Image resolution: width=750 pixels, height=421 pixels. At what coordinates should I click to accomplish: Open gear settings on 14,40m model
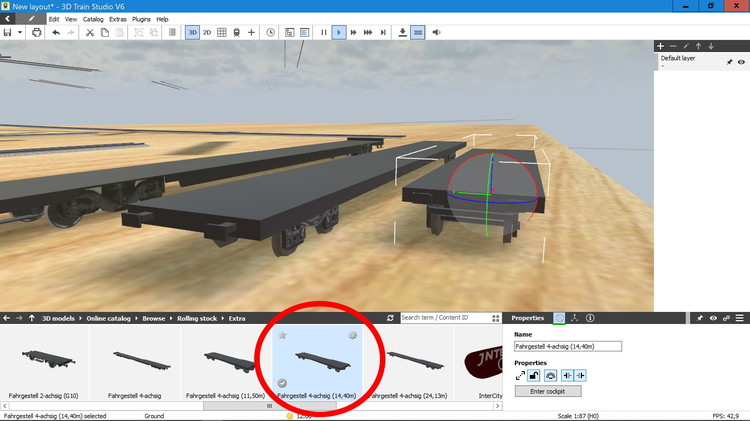click(353, 335)
